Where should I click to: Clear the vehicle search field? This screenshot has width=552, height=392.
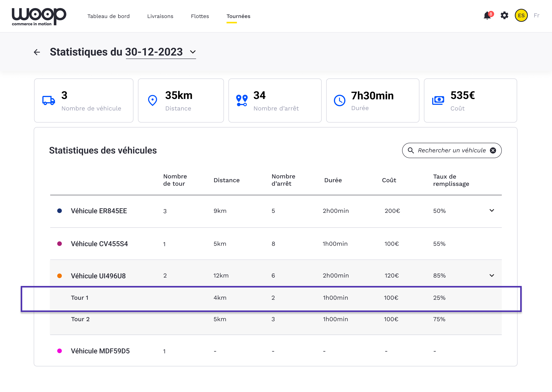[493, 150]
